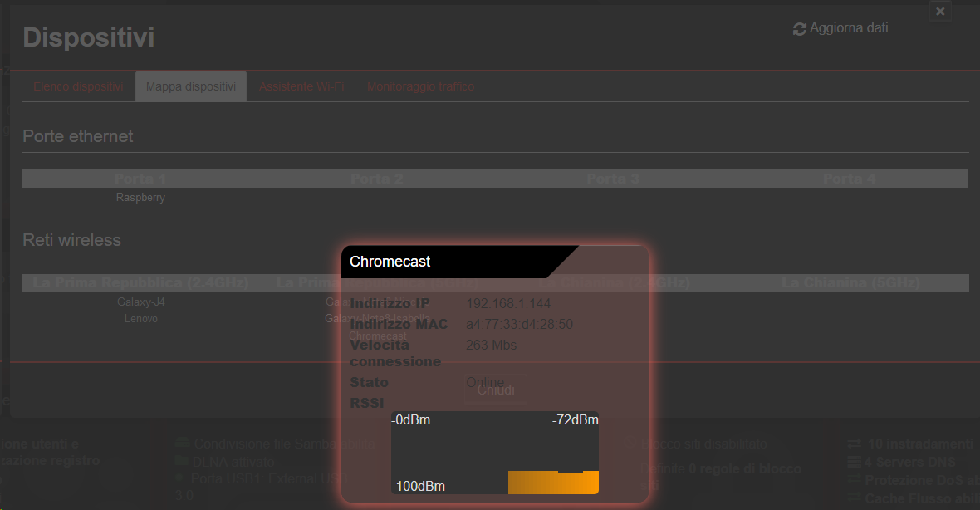Click the Lenovo device in the list
980x510 pixels.
141,318
